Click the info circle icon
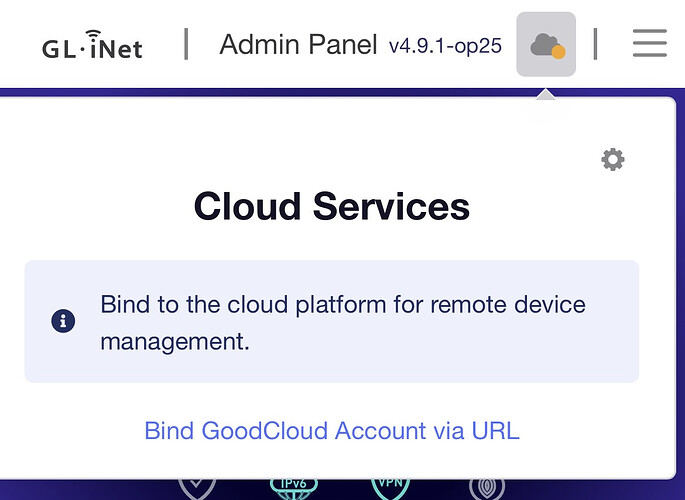 [63, 321]
